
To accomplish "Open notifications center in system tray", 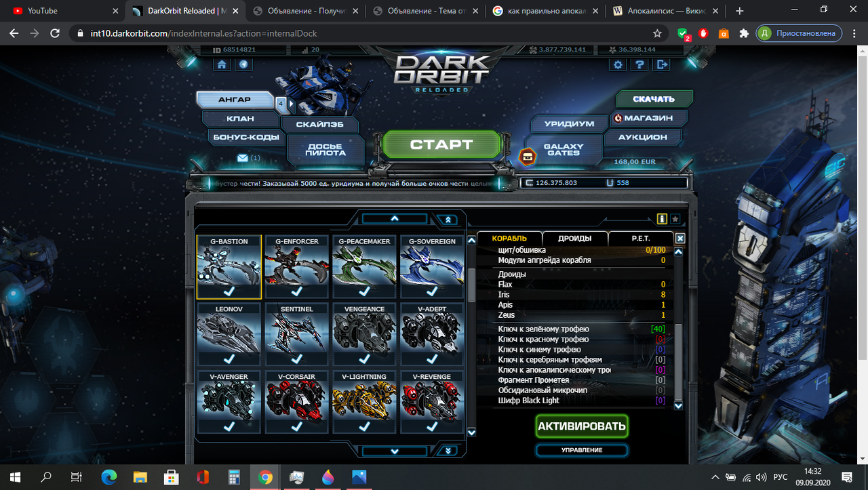I will (x=847, y=477).
